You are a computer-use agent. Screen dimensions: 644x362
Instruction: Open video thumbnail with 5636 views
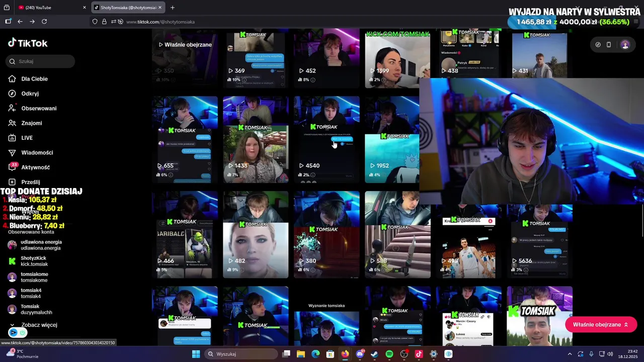coord(539,241)
